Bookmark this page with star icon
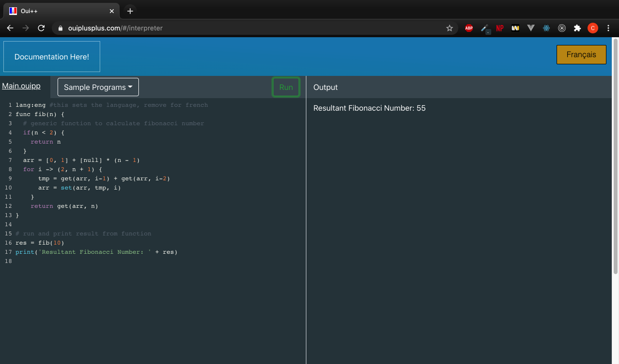 click(449, 28)
